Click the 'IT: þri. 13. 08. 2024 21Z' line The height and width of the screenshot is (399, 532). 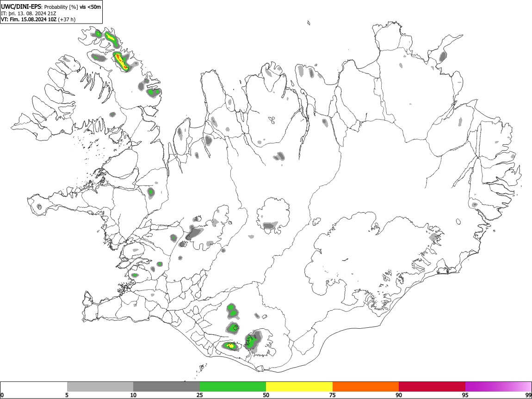point(29,13)
